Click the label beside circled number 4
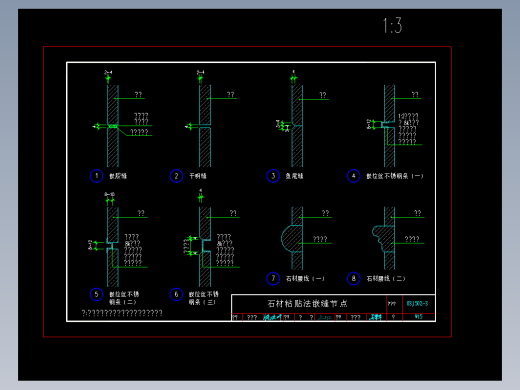Image resolution: width=520 pixels, height=390 pixels. click(x=395, y=176)
